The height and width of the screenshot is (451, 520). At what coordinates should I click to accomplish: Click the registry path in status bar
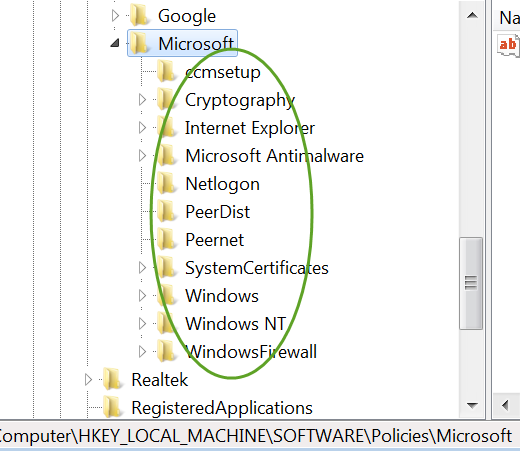click(x=255, y=435)
